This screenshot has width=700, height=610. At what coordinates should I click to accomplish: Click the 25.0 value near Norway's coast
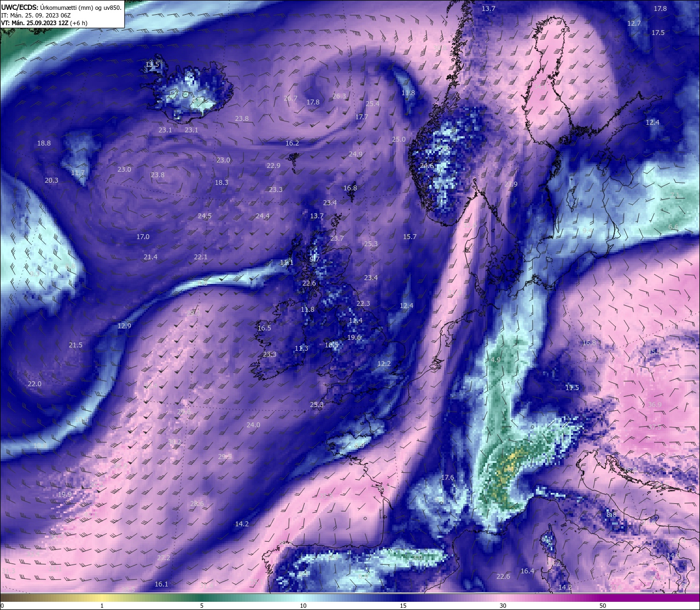399,140
